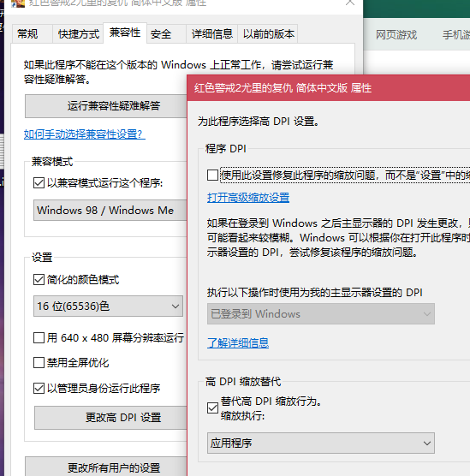This screenshot has width=470, height=476.
Task: Check the 禁用全屏优化 option
Action: 39,362
